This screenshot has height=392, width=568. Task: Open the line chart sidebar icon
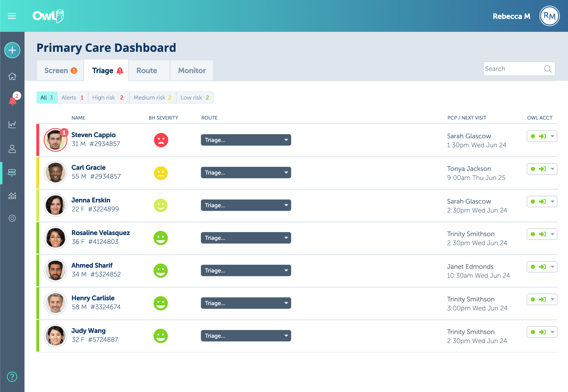[x=12, y=124]
